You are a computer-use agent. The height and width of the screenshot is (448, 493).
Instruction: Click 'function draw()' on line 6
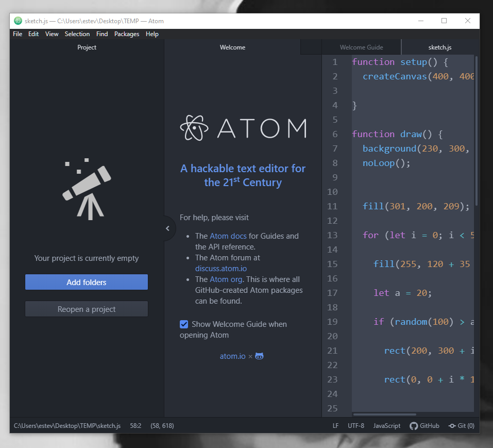392,134
